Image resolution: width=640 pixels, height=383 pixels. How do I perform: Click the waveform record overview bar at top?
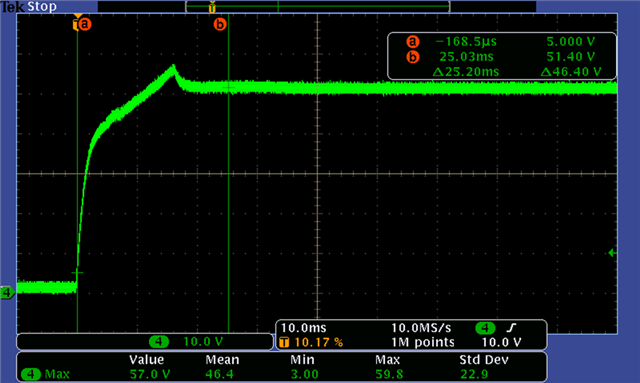(318, 7)
